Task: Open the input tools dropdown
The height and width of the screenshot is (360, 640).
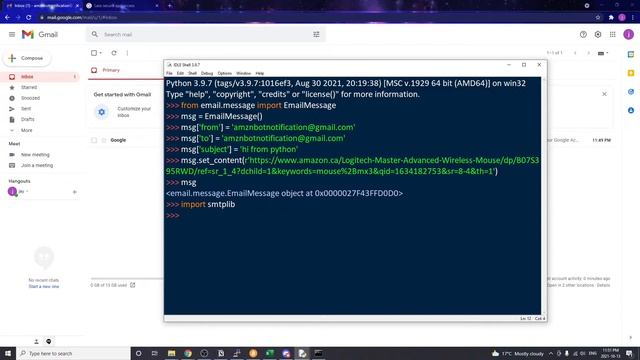Action: pos(603,53)
